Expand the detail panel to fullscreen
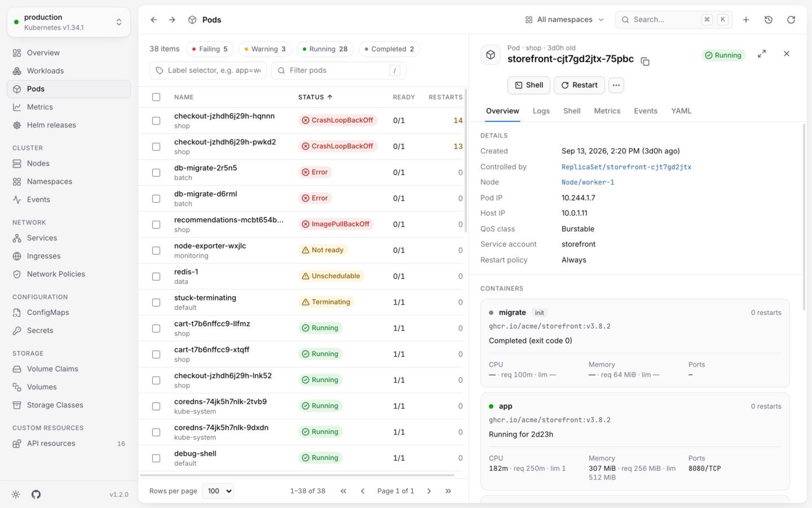This screenshot has height=508, width=812. [762, 54]
